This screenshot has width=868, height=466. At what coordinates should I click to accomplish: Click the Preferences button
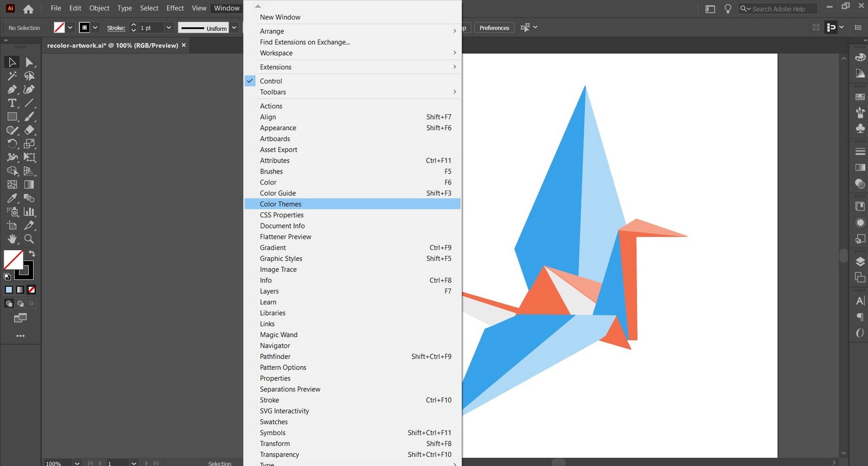pyautogui.click(x=494, y=28)
